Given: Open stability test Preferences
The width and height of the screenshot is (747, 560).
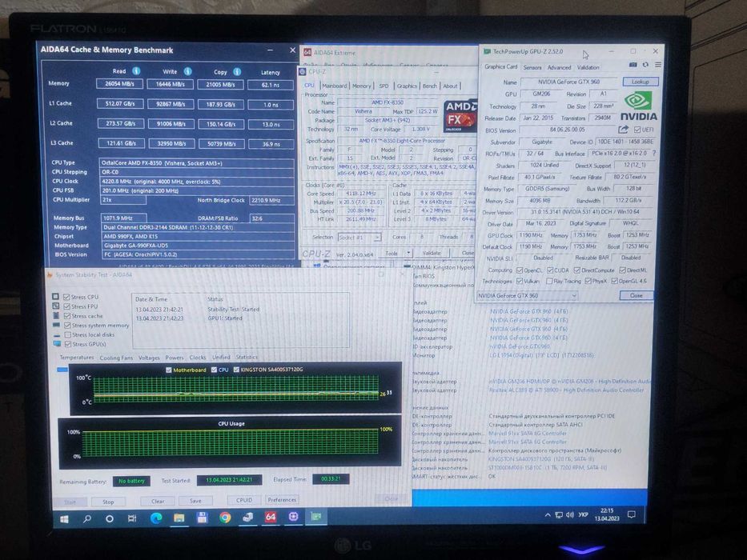Looking at the screenshot, I should 282,500.
